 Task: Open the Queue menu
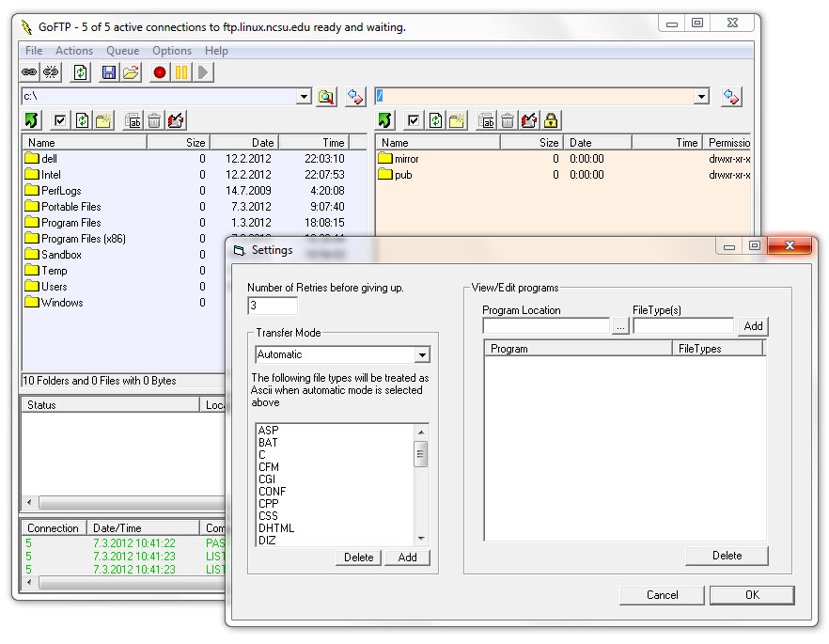122,51
